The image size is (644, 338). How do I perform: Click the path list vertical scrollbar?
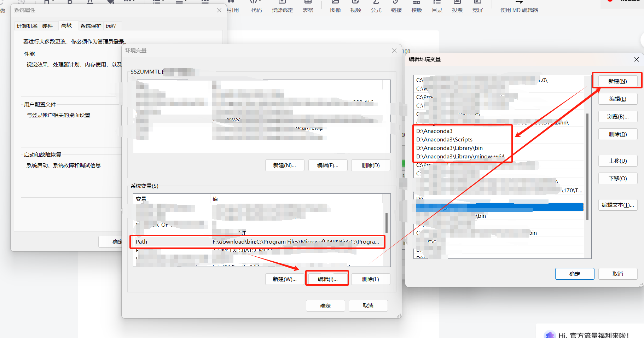[587, 166]
